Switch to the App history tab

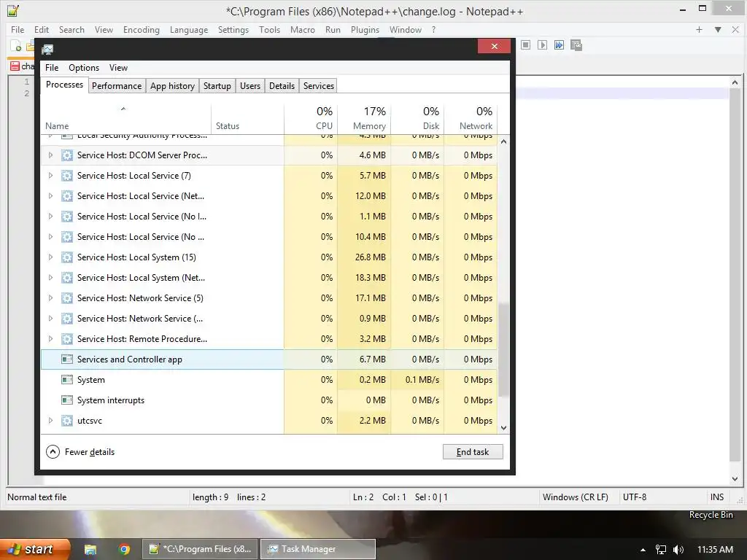tap(172, 86)
